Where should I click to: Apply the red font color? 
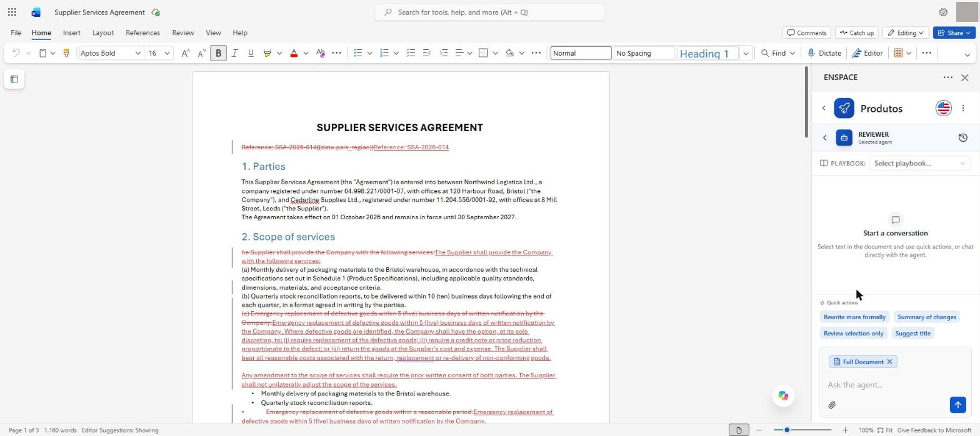(294, 53)
